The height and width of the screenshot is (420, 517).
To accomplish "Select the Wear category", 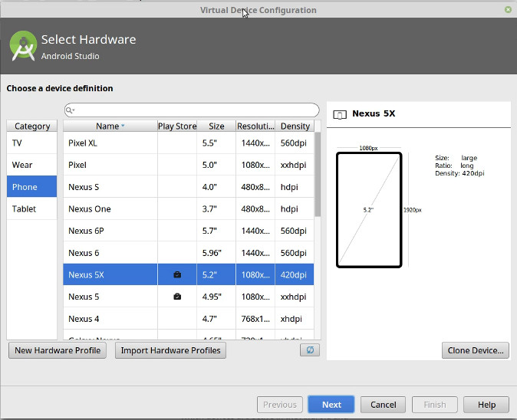I will tap(31, 165).
